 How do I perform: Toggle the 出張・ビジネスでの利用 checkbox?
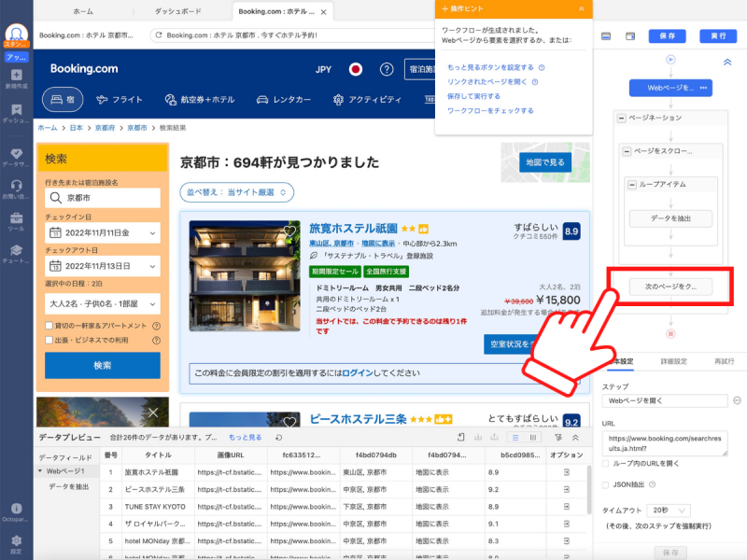pos(49,340)
